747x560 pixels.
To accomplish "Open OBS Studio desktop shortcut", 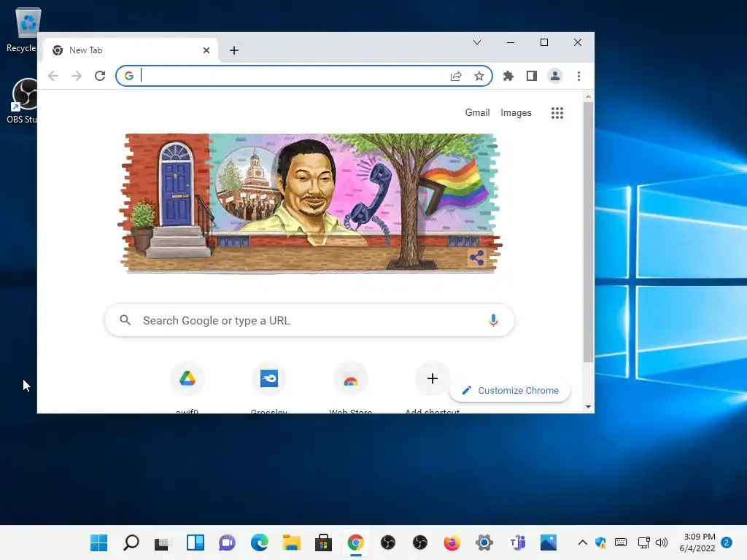I will (x=22, y=101).
